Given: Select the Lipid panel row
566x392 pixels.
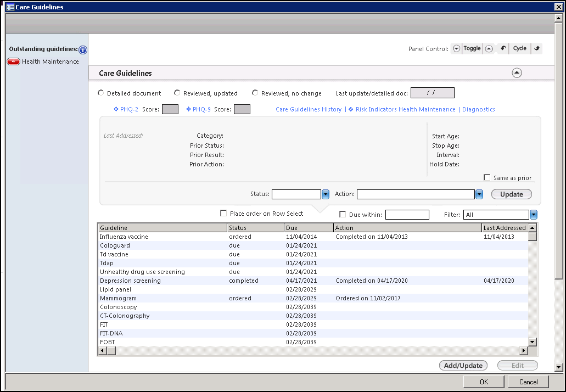Looking at the screenshot, I should [313, 289].
